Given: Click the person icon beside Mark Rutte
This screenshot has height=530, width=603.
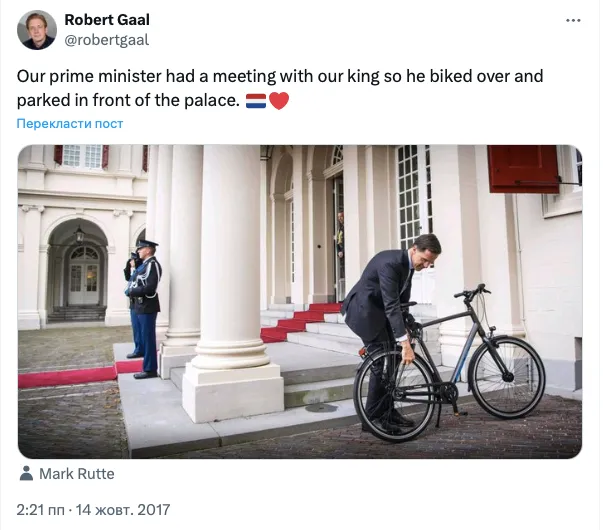Looking at the screenshot, I should (x=26, y=474).
